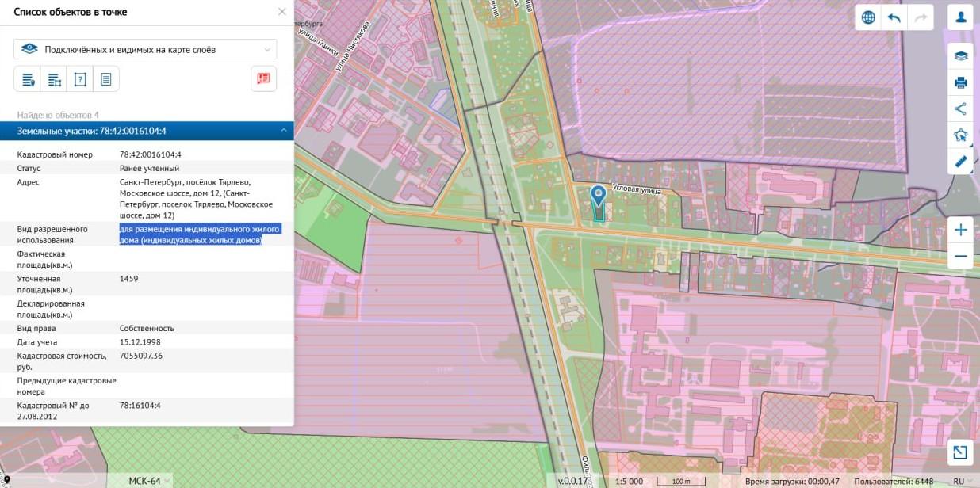Click the red report error icon
980x488 pixels.
tap(263, 78)
